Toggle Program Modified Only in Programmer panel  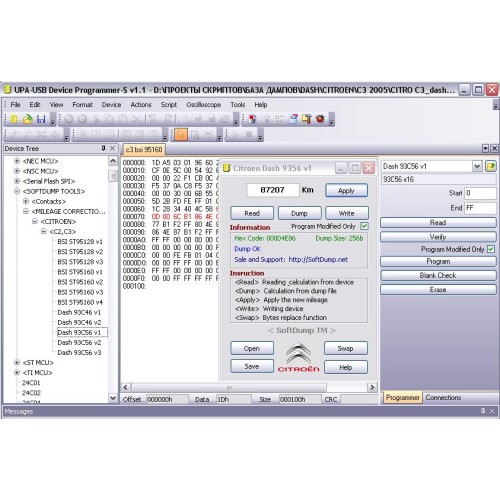point(491,249)
